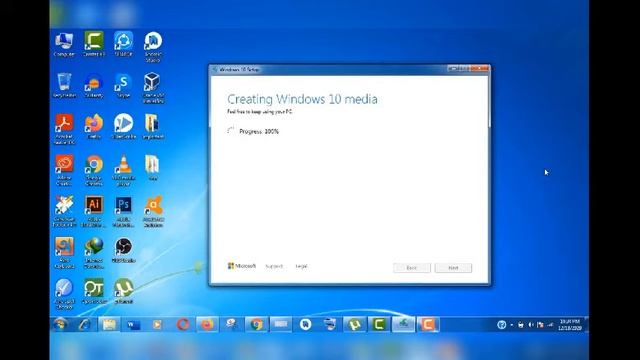Open Internet Explorer from the taskbar
The image size is (640, 360).
pyautogui.click(x=84, y=324)
